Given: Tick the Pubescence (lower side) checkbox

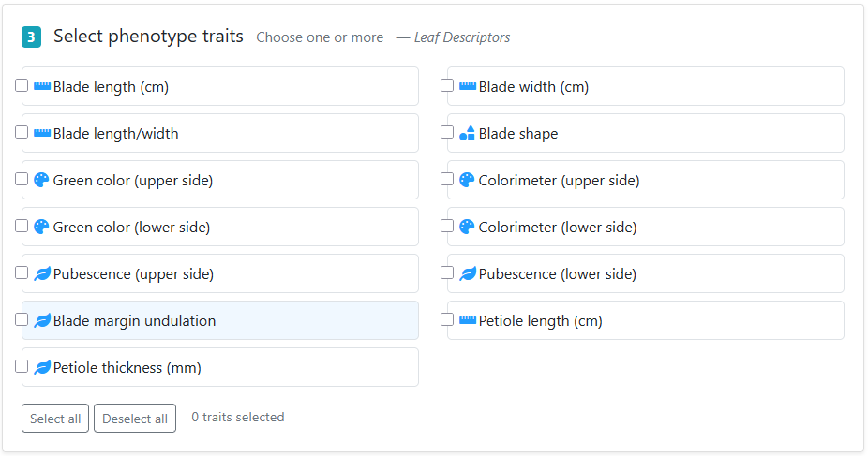Looking at the screenshot, I should coord(447,273).
